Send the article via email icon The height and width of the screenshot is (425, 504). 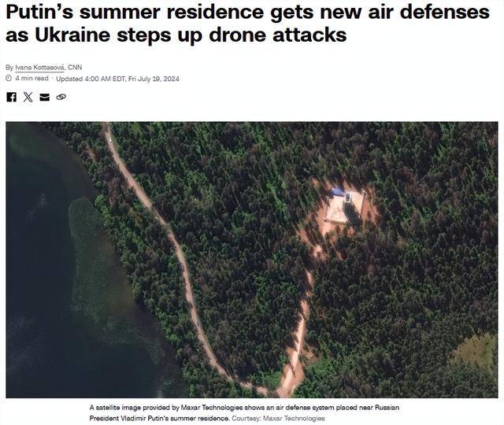click(44, 97)
